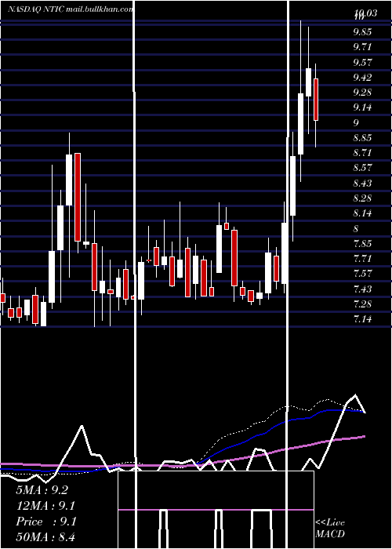The height and width of the screenshot is (549, 392).
Task: Click the 8.14 price axis label
Action: pyautogui.click(x=362, y=213)
